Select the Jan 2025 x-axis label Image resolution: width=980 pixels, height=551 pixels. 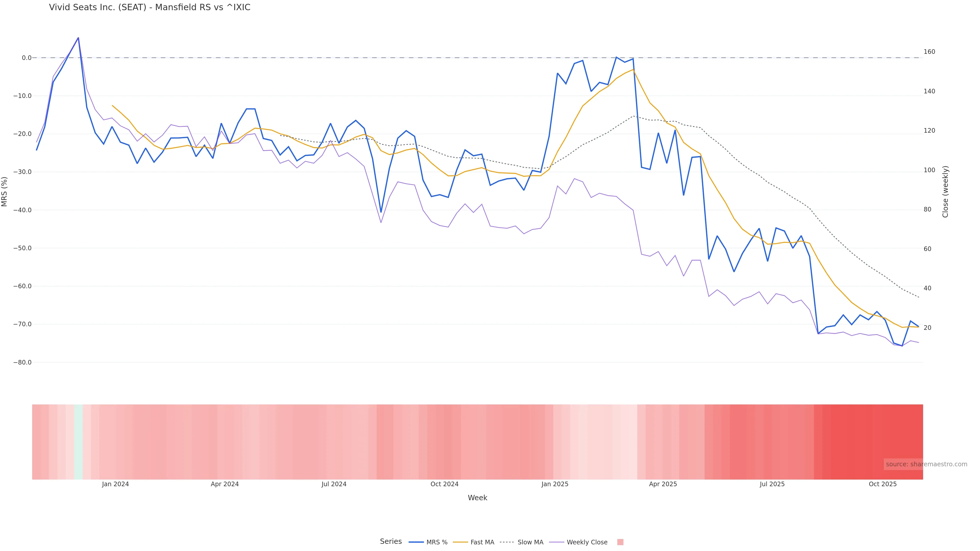click(555, 484)
